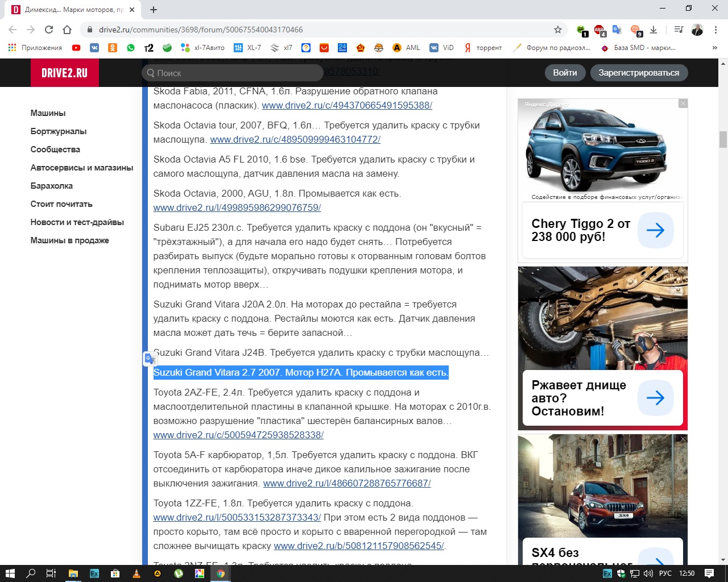
Task: Open the WhatsApp bookmark icon
Action: click(x=131, y=48)
